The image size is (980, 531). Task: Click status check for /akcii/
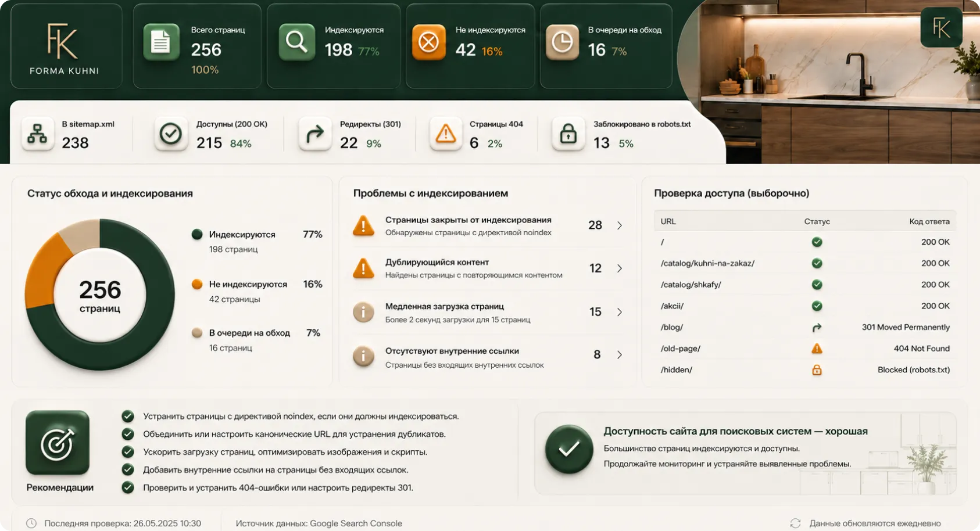(x=817, y=306)
